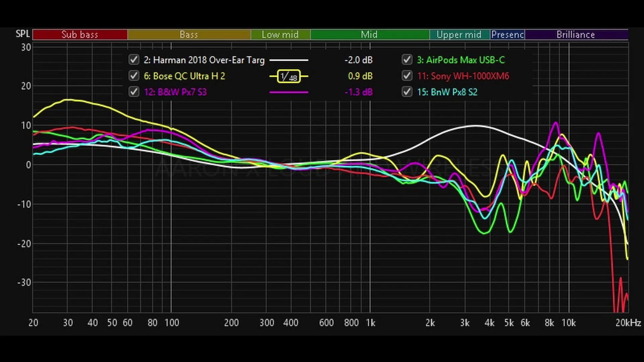Select the white Harman target line sample
The height and width of the screenshot is (362, 644).
tap(289, 60)
